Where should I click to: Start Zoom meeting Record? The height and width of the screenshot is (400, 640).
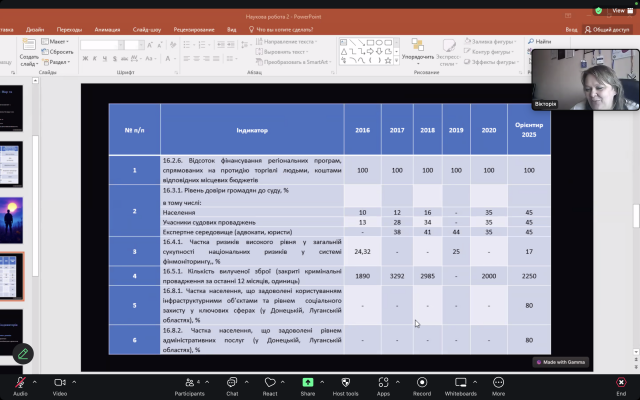422,386
